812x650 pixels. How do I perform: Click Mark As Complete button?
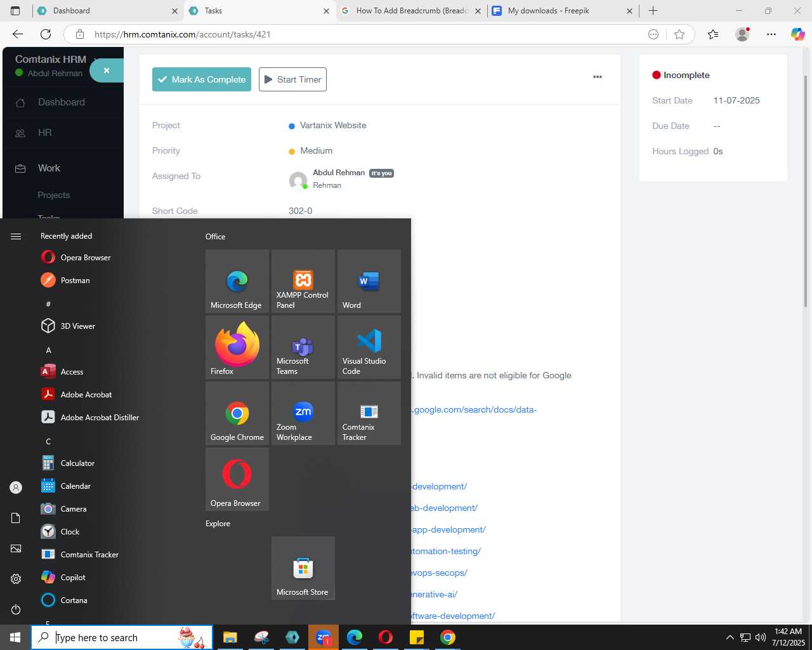pos(202,79)
